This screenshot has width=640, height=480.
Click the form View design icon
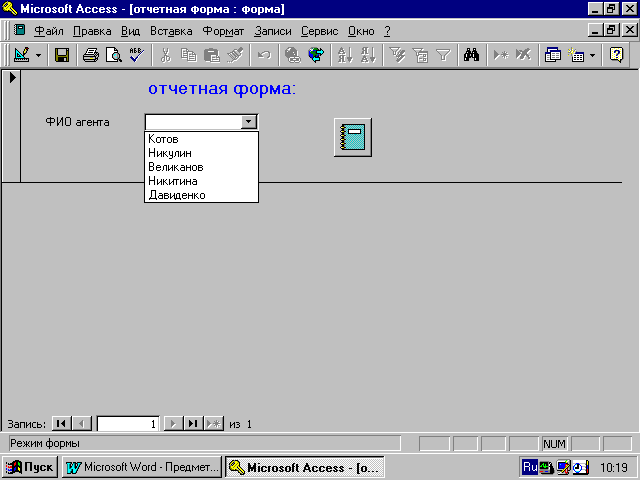point(22,55)
